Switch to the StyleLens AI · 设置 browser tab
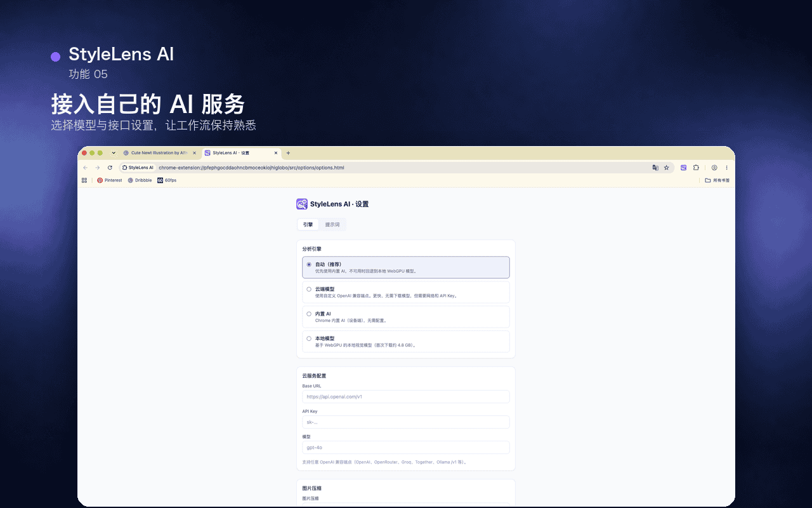812x508 pixels. tap(241, 153)
